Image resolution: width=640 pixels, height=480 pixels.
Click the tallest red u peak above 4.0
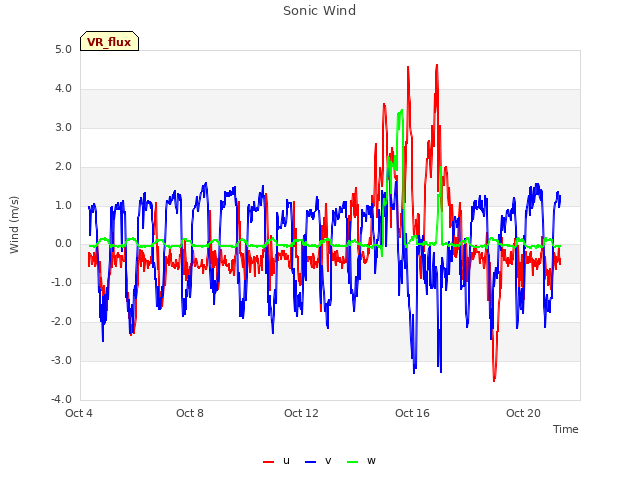[x=437, y=65]
